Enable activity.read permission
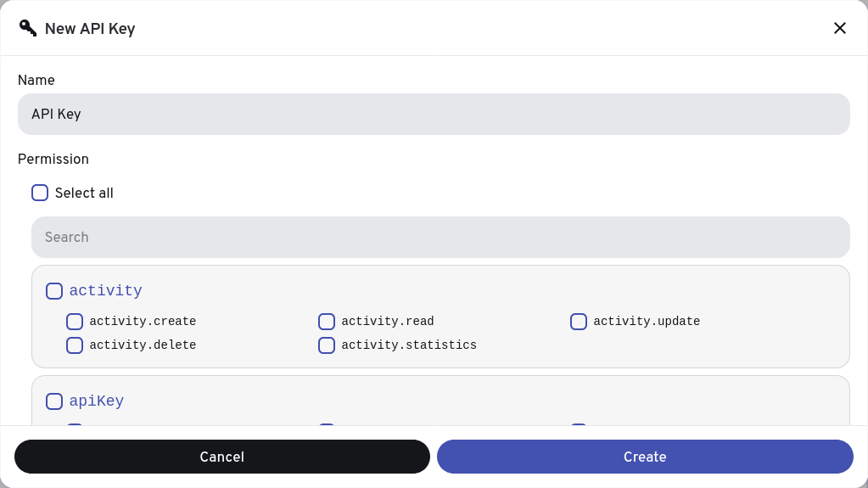This screenshot has width=868, height=488. tap(327, 322)
